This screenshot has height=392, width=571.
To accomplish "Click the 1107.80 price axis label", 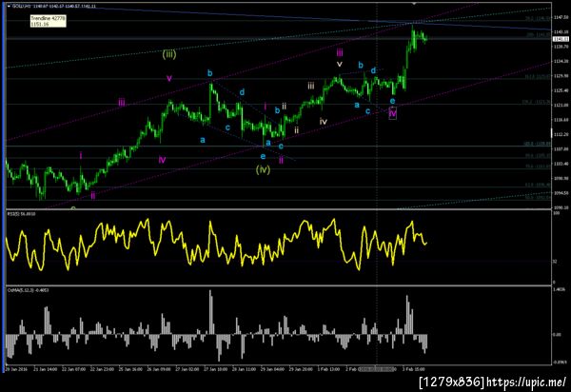I will pos(561,148).
